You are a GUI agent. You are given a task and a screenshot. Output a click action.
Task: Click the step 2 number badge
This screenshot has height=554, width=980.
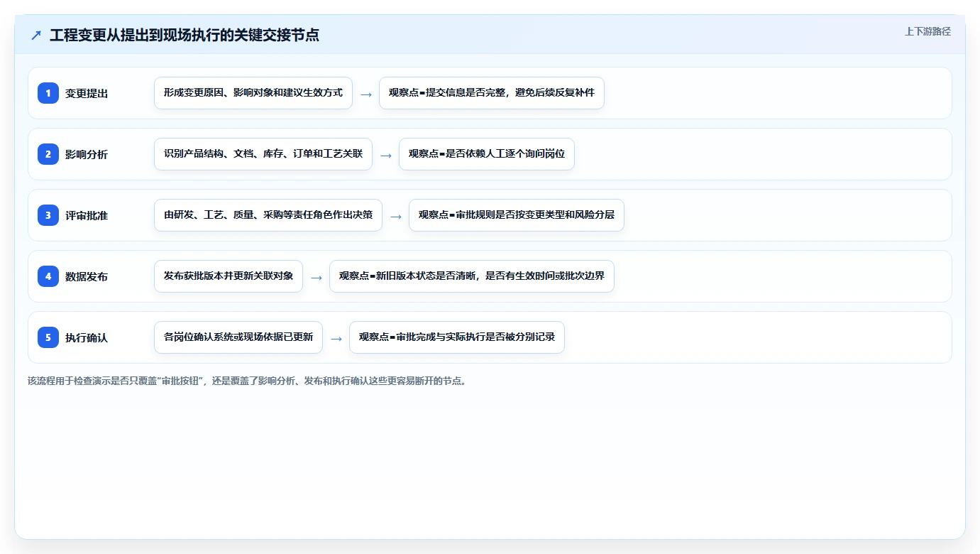[48, 154]
